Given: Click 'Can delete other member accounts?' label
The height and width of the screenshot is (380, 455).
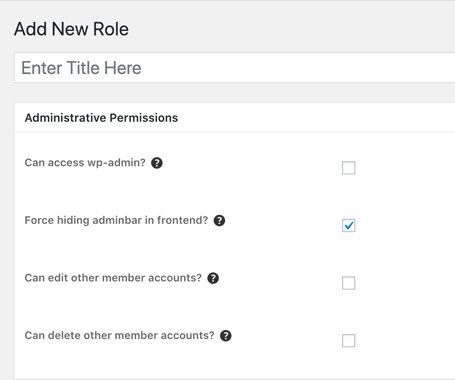Looking at the screenshot, I should pos(119,335).
